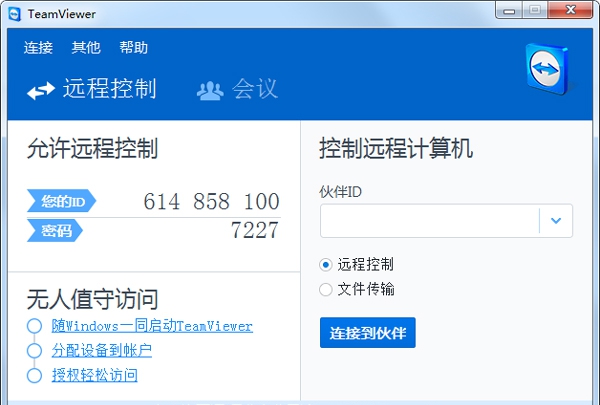Click the 连接到伙伴 button
The height and width of the screenshot is (405, 600).
pos(368,333)
